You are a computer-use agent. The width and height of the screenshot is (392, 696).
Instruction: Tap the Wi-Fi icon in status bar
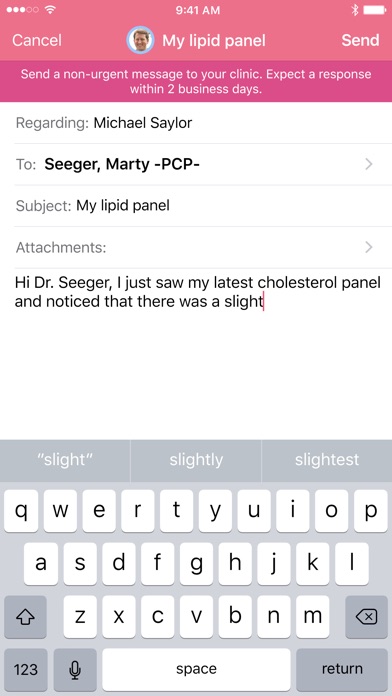[x=51, y=10]
